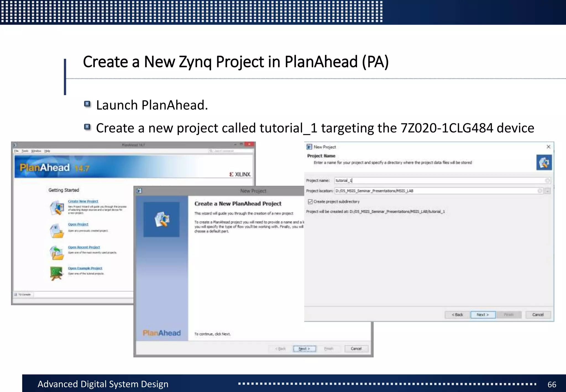This screenshot has width=566, height=392.
Task: Click Finish in the Create a New PlanAhead Project dialog
Action: (x=329, y=349)
